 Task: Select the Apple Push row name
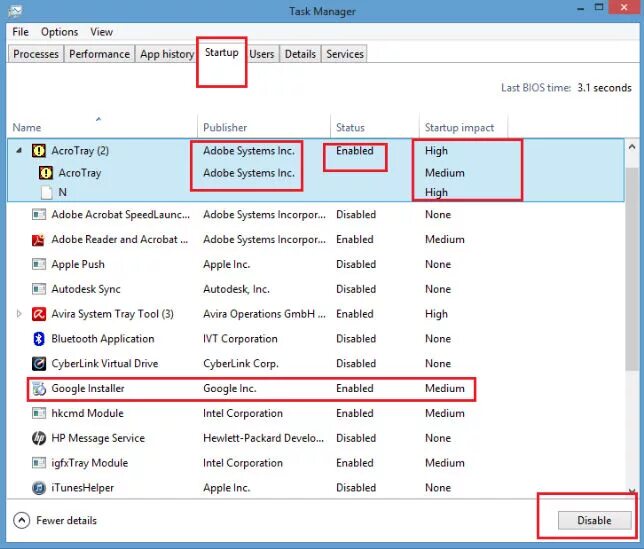78,264
